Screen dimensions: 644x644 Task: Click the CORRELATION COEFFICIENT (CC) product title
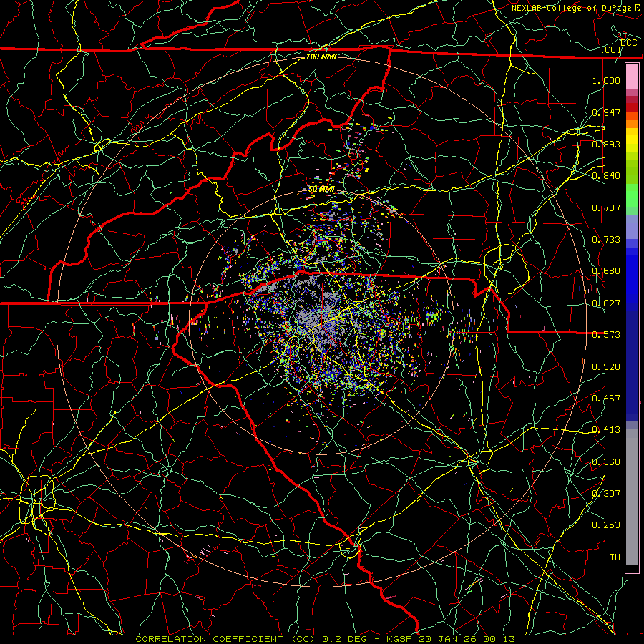pyautogui.click(x=225, y=639)
